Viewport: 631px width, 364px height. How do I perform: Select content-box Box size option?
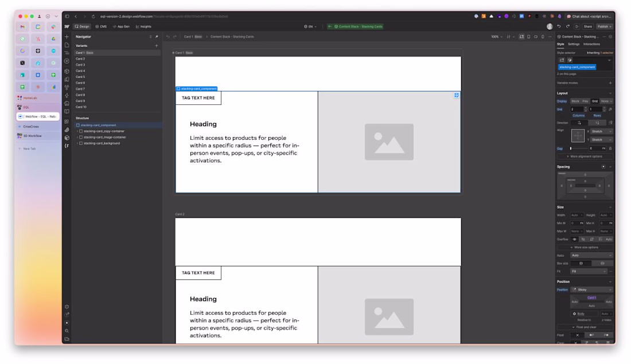(x=602, y=264)
